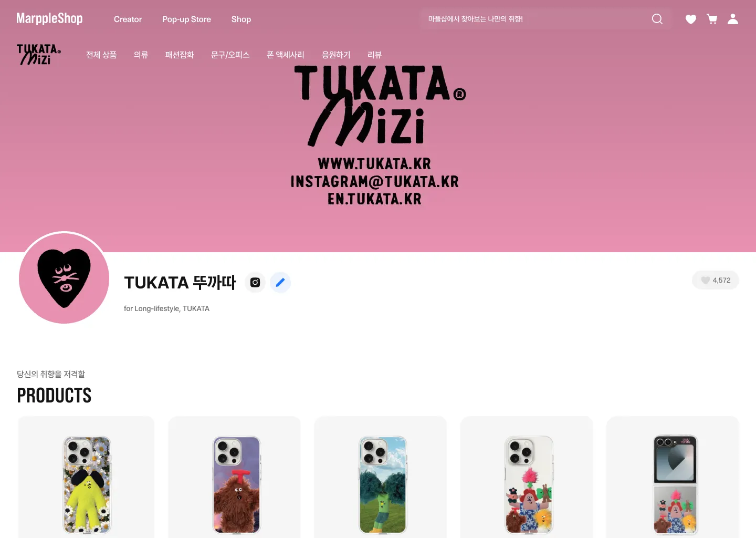756x538 pixels.
Task: Open the Creator menu
Action: (128, 19)
